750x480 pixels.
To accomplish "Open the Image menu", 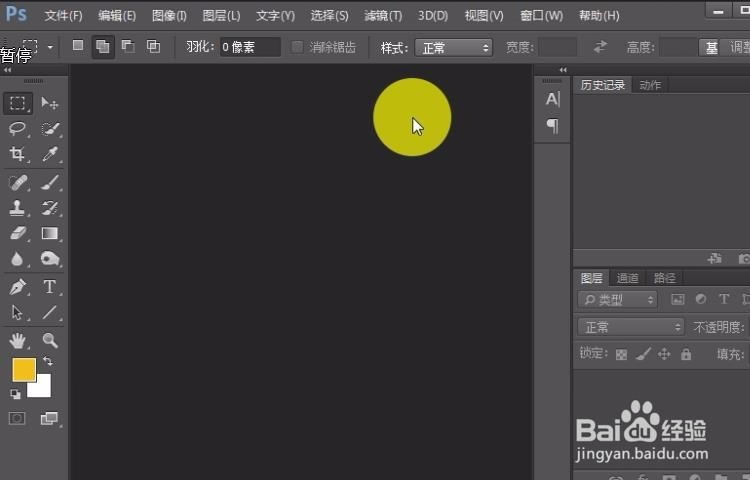I will click(x=169, y=16).
